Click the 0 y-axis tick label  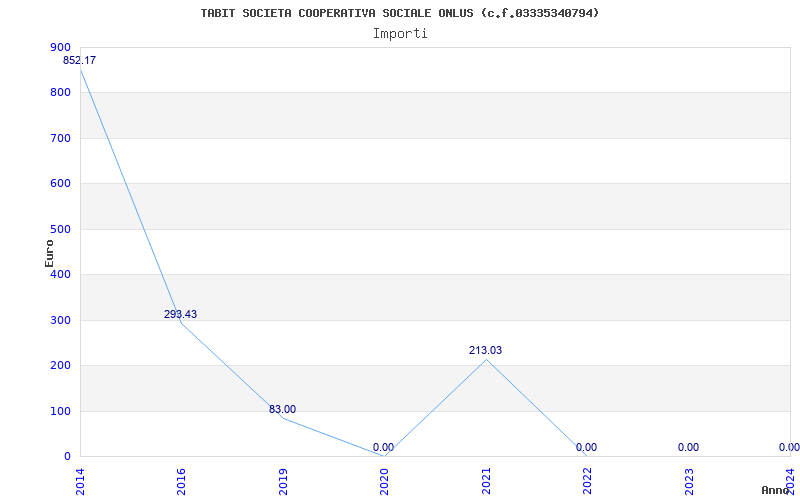[67, 457]
